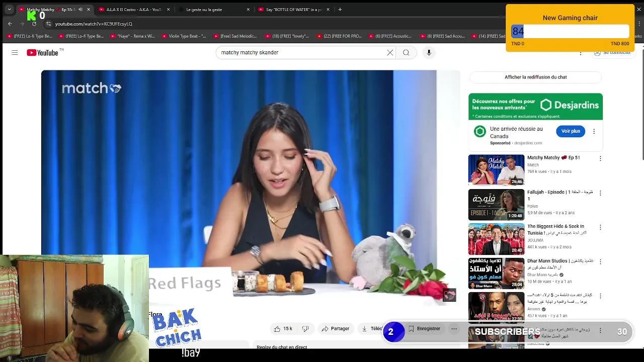Open options for Biggest Hide & Seek
The height and width of the screenshot is (362, 644).
tap(600, 227)
